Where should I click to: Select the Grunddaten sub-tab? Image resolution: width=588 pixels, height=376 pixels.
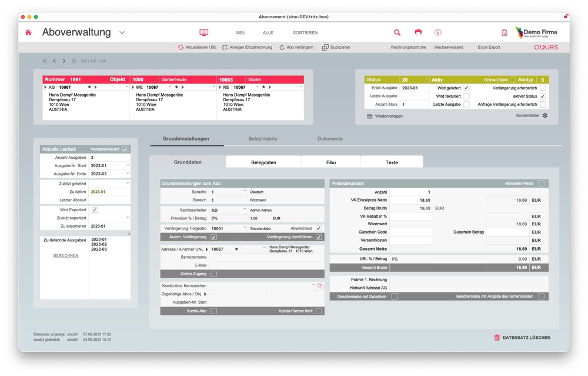point(188,162)
